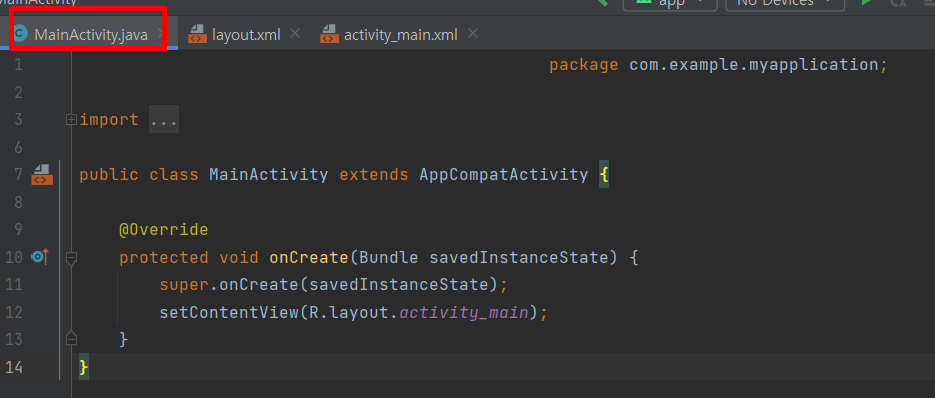Click the Bundle parameter type
This screenshot has height=398, width=935.
tap(389, 258)
